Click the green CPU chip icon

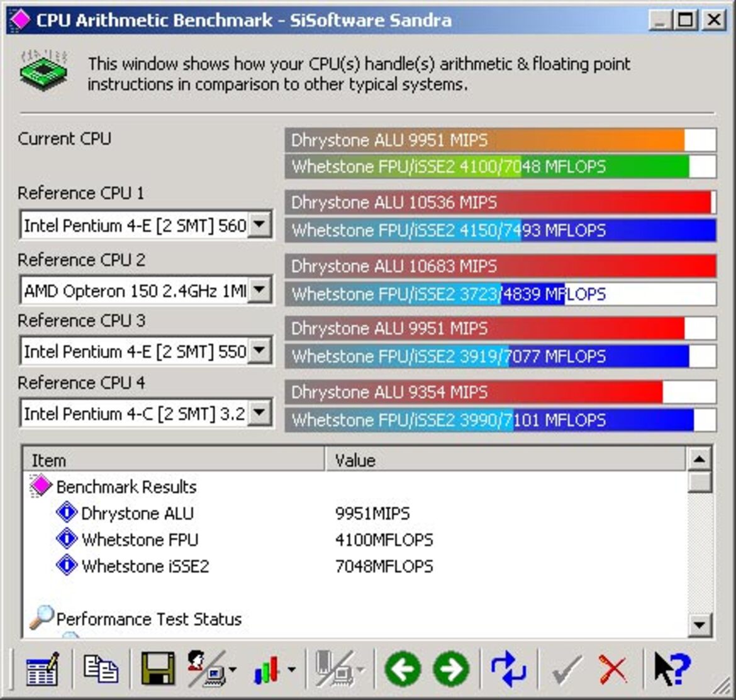[43, 71]
